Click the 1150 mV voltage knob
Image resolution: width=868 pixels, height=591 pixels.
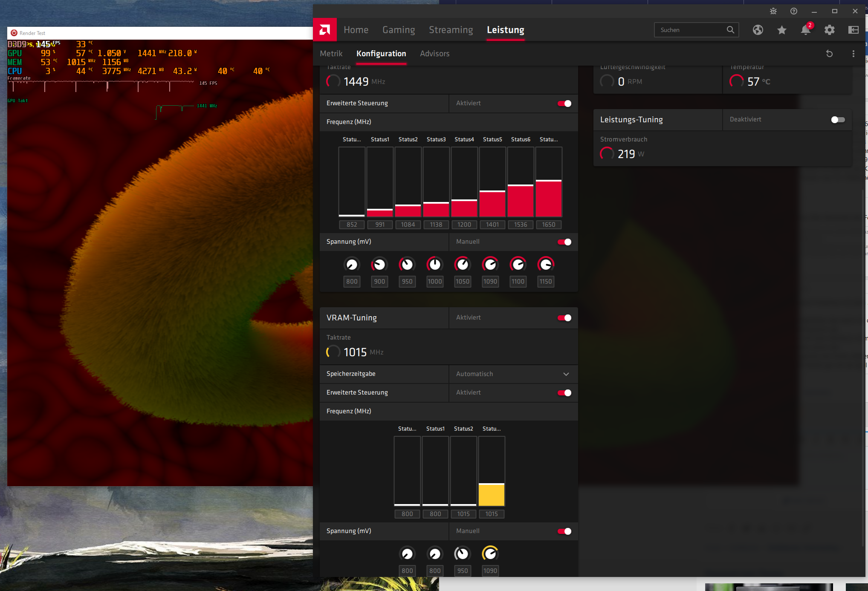(546, 265)
